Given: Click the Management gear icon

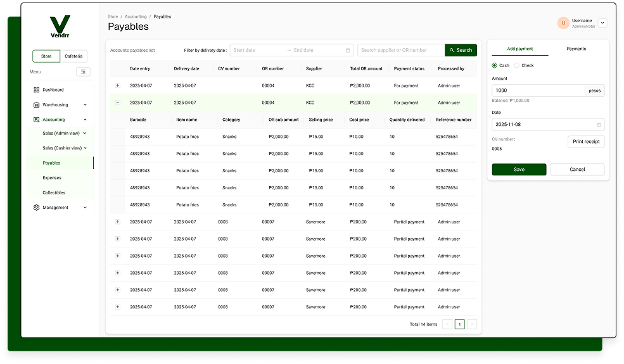Looking at the screenshot, I should pyautogui.click(x=37, y=208).
